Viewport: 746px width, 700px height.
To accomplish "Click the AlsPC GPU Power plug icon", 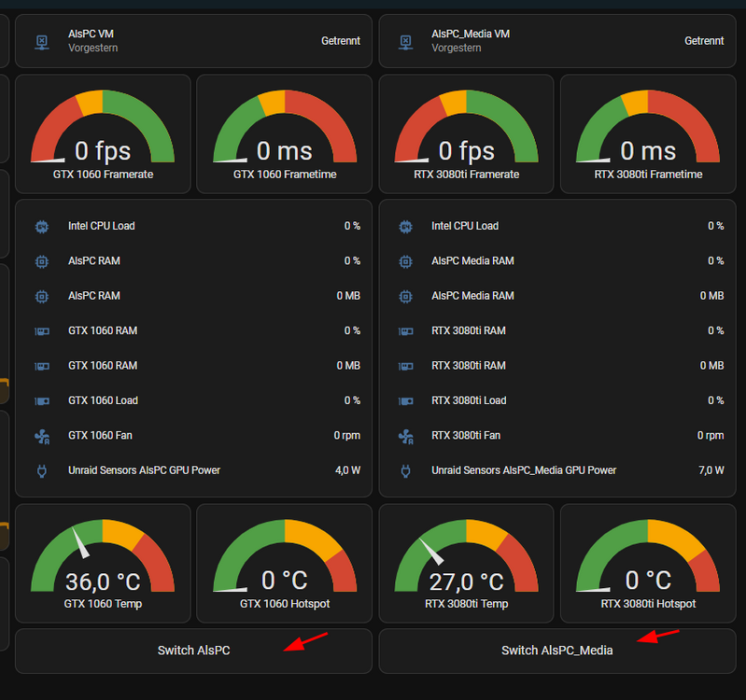I will 42,470.
